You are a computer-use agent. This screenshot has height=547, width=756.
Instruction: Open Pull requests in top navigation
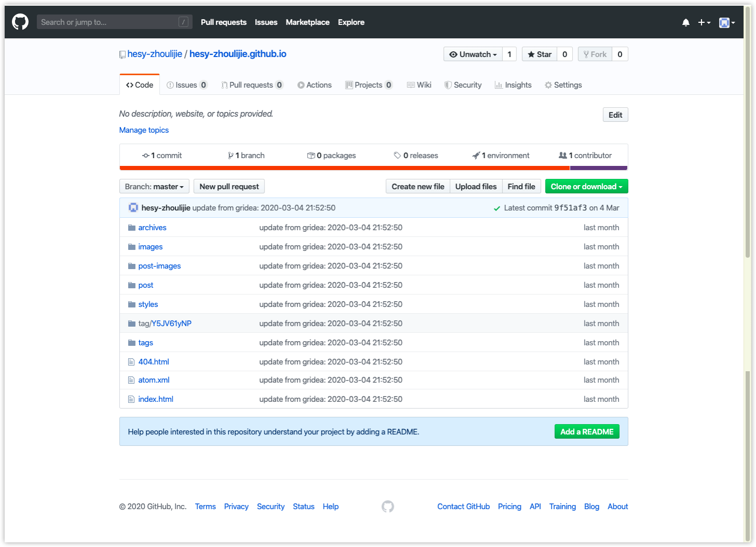(224, 22)
